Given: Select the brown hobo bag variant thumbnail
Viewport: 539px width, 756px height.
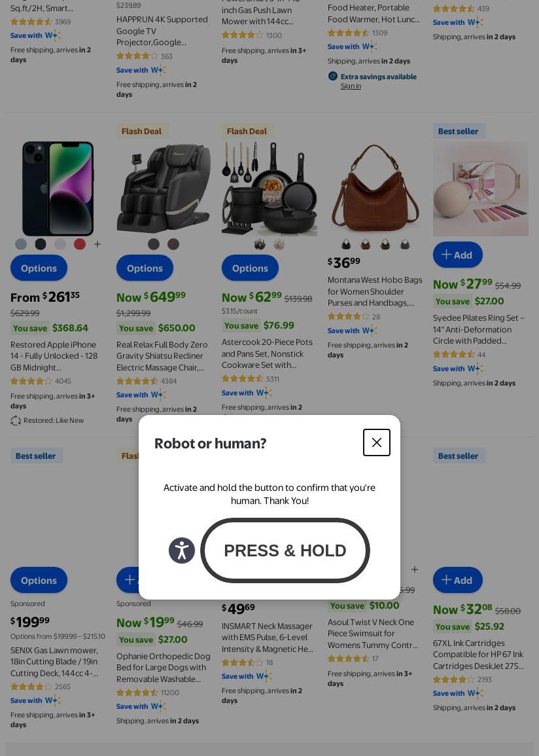Looking at the screenshot, I should coord(366,244).
